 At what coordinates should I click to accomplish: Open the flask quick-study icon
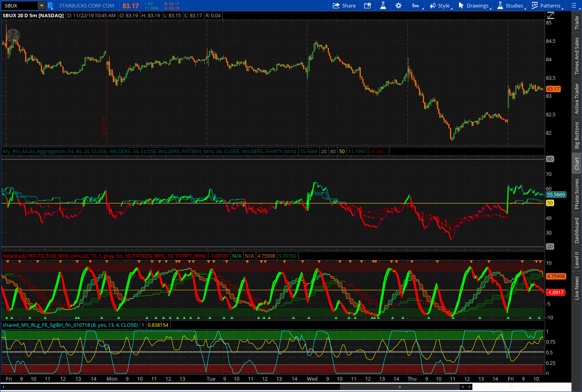coord(383,6)
